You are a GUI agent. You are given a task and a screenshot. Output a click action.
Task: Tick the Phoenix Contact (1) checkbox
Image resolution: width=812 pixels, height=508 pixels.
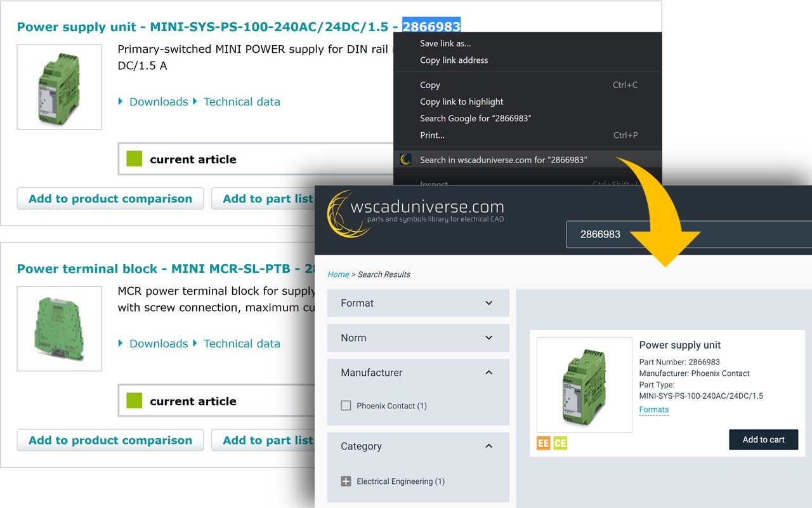click(346, 405)
